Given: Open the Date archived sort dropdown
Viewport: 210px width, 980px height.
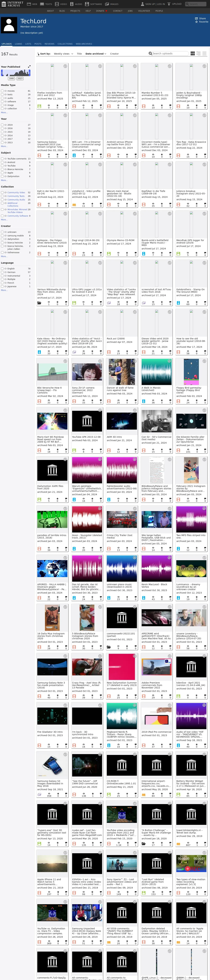Looking at the screenshot, I should point(96,54).
